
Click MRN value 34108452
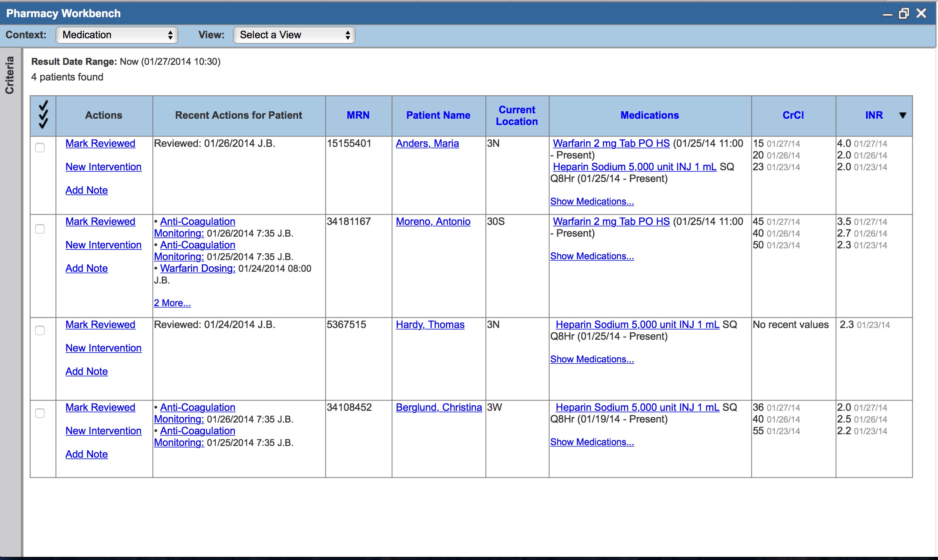349,408
